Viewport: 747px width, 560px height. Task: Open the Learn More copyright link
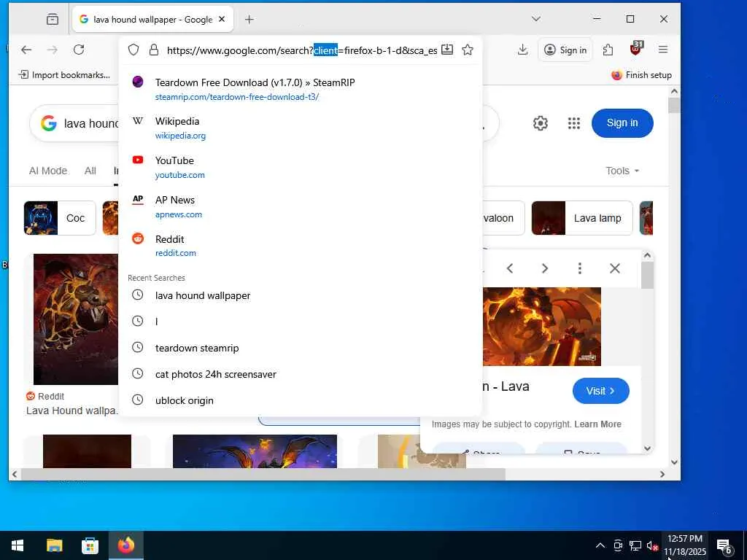click(x=597, y=424)
